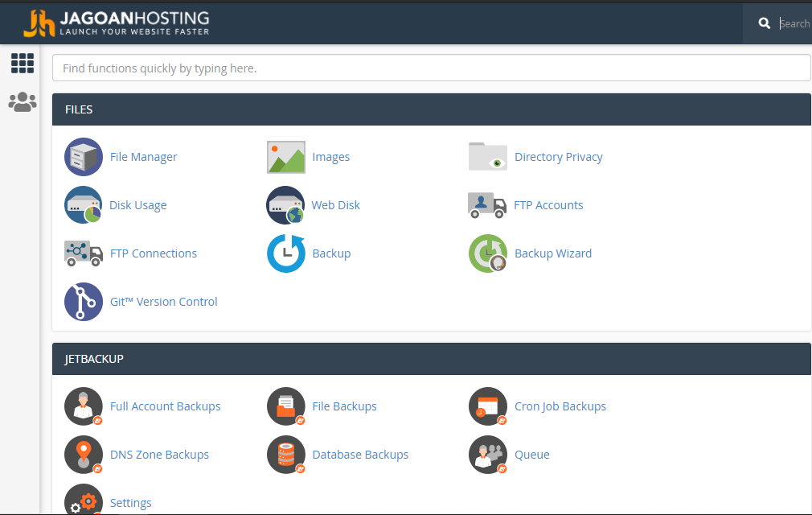Click the File Backups icon

coord(286,406)
